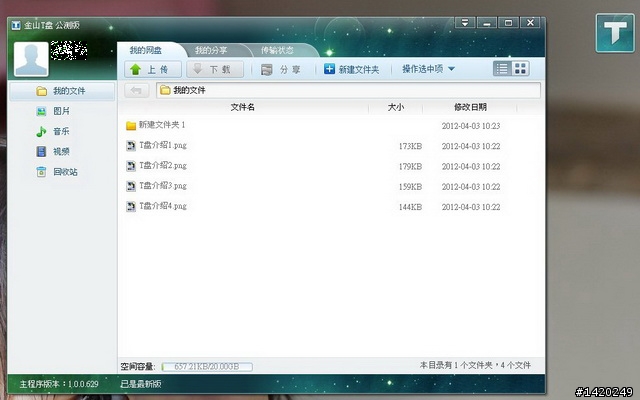Viewport: 640px width, 400px height.
Task: Click the green upload arrow icon
Action: (x=136, y=69)
